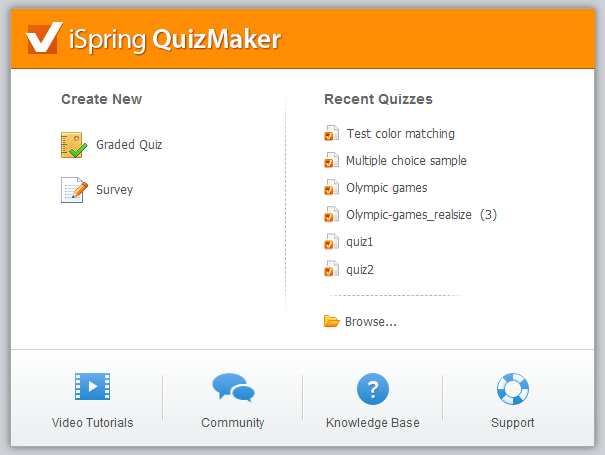
Task: Select the Browse... link
Action: 371,321
